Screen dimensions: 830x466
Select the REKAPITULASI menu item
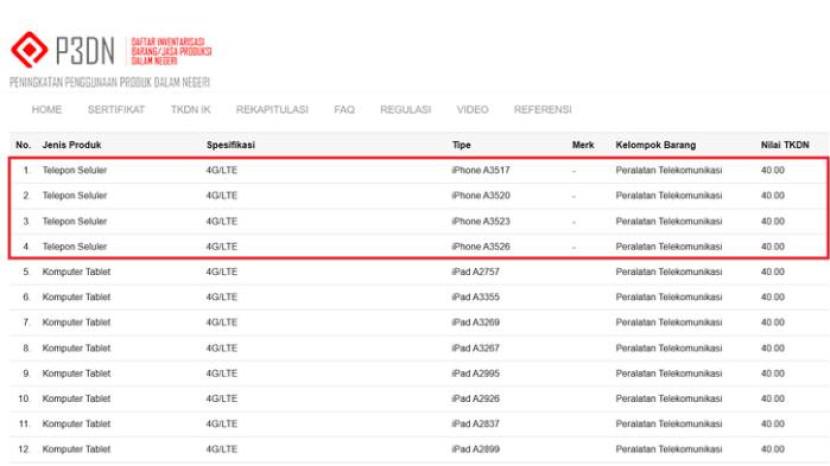coord(272,109)
